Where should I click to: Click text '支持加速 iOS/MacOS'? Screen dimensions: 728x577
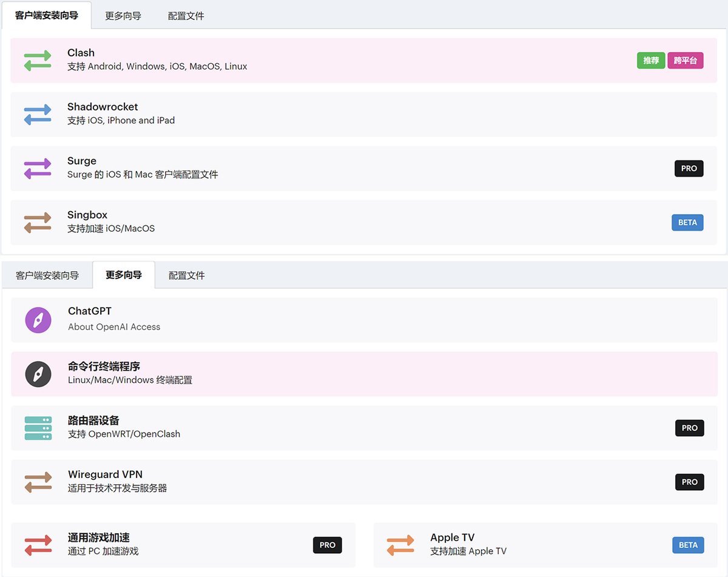tap(111, 228)
